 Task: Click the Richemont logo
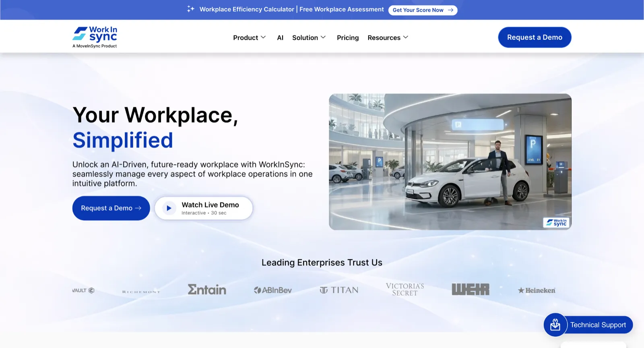click(141, 292)
